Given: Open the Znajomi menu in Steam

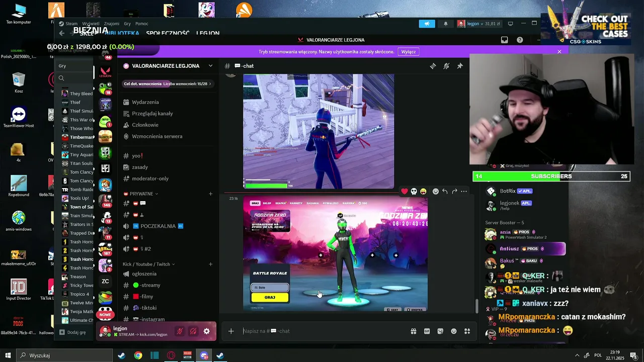Looking at the screenshot, I should click(x=112, y=24).
